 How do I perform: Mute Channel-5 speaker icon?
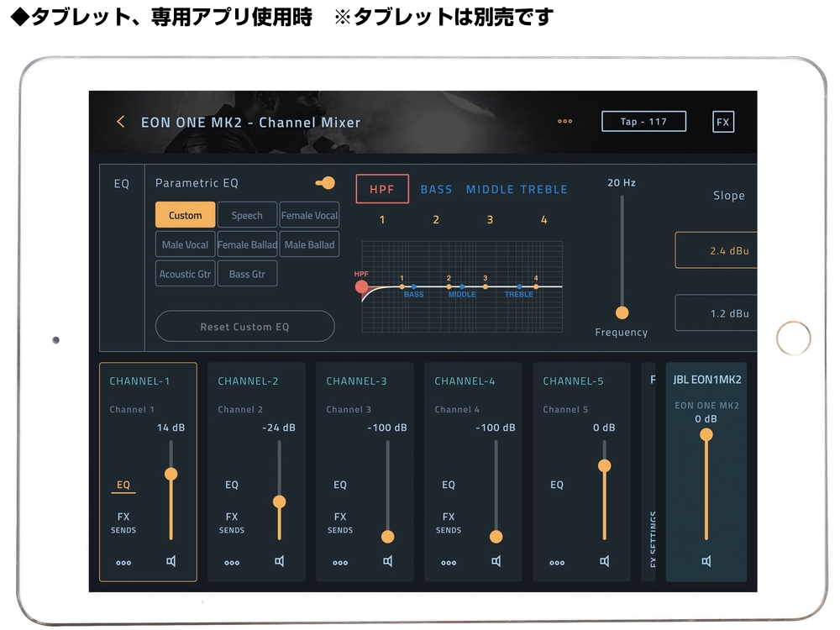point(604,561)
